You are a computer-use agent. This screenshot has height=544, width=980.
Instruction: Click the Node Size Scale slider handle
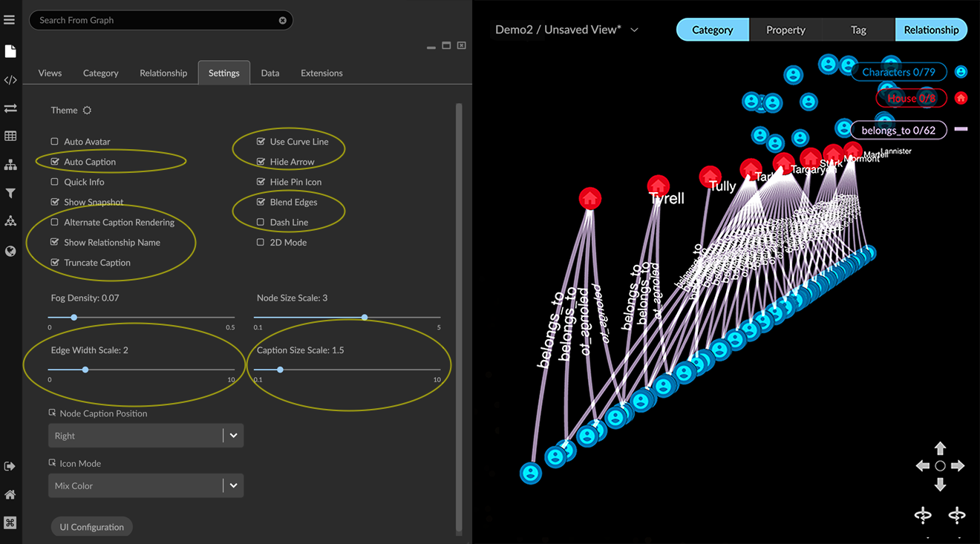(x=365, y=318)
